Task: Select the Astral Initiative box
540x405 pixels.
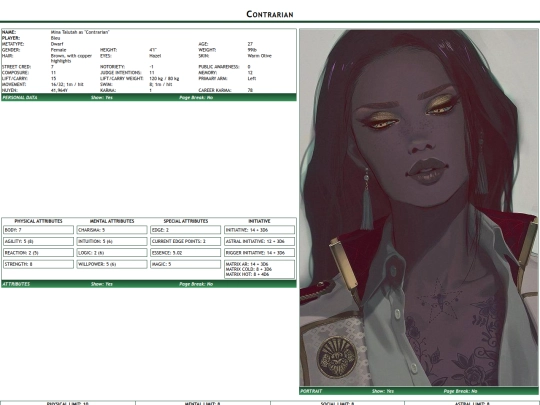Action: pyautogui.click(x=259, y=241)
